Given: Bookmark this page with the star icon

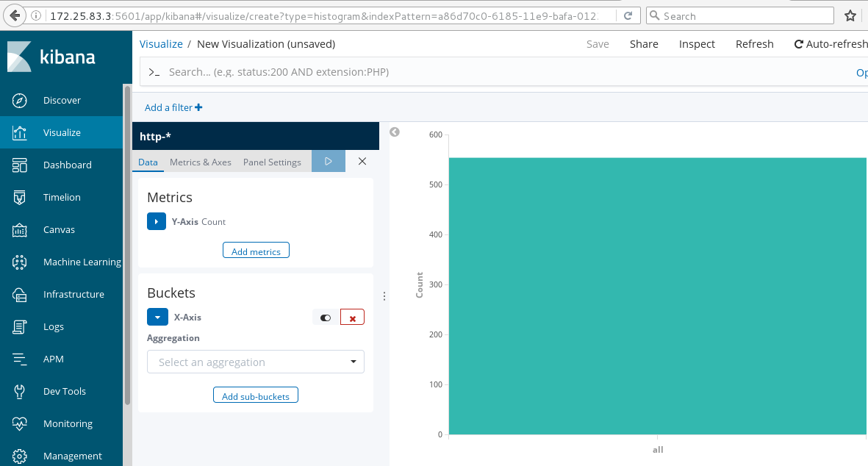Looking at the screenshot, I should 850,15.
